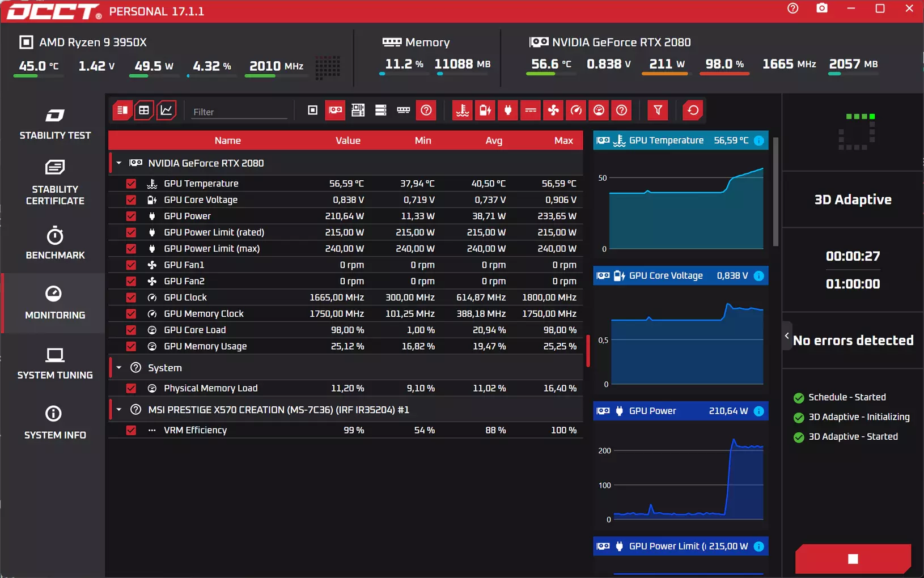Open the Stability Certificate section
The height and width of the screenshot is (578, 924).
point(55,182)
